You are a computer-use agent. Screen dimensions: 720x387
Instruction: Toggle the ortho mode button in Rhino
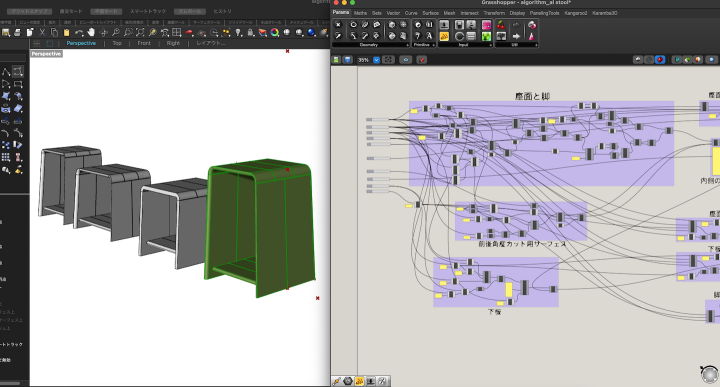tap(71, 11)
